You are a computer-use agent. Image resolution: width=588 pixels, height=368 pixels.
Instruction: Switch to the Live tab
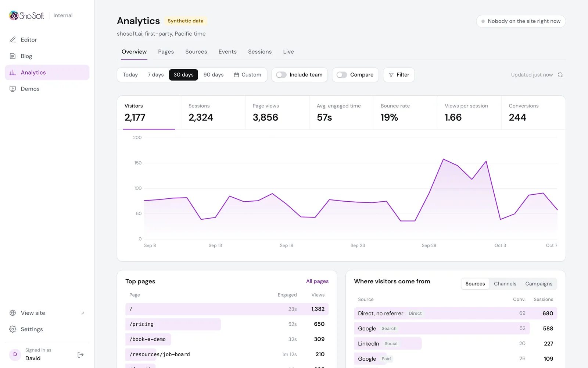click(x=288, y=52)
